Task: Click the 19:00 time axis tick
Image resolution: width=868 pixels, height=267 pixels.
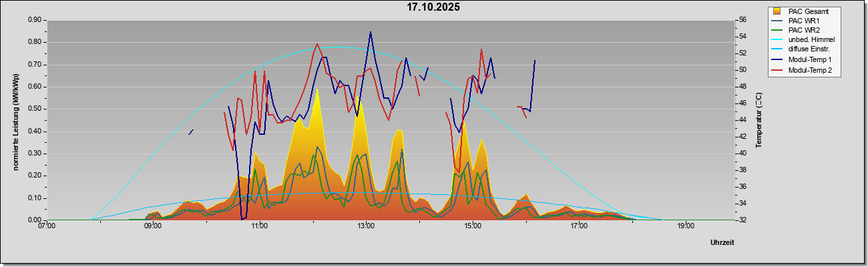Action: coord(686,226)
